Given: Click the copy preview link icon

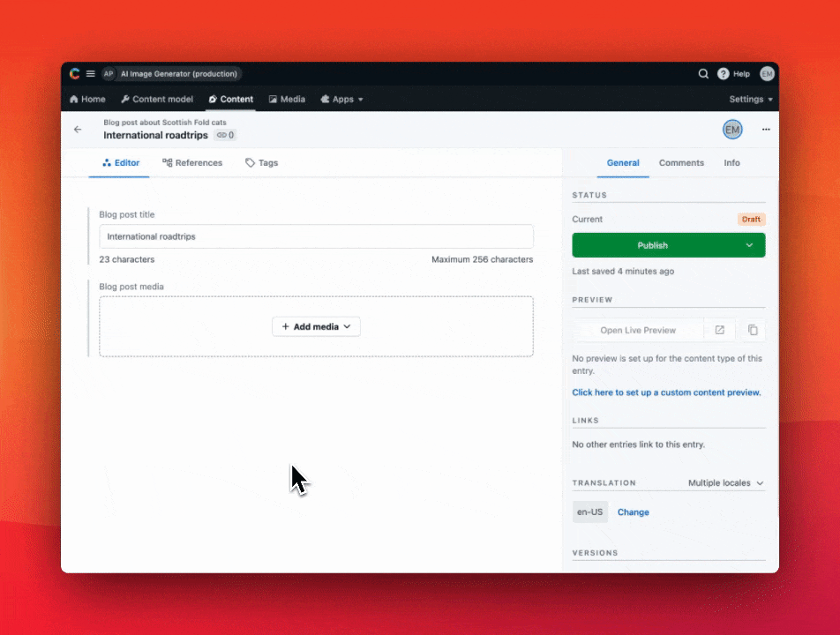Looking at the screenshot, I should pyautogui.click(x=753, y=331).
